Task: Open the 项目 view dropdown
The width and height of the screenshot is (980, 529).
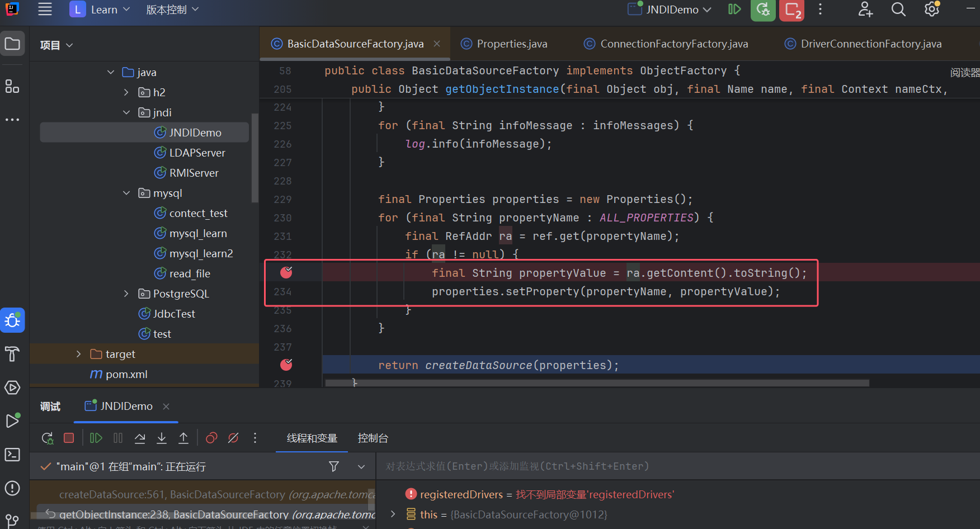Action: point(56,45)
